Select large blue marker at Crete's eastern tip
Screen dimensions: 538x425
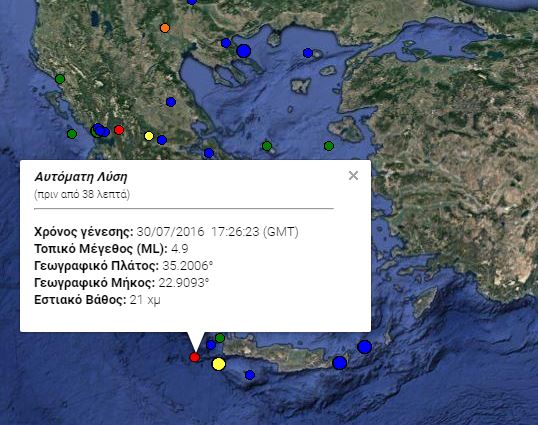click(x=340, y=363)
